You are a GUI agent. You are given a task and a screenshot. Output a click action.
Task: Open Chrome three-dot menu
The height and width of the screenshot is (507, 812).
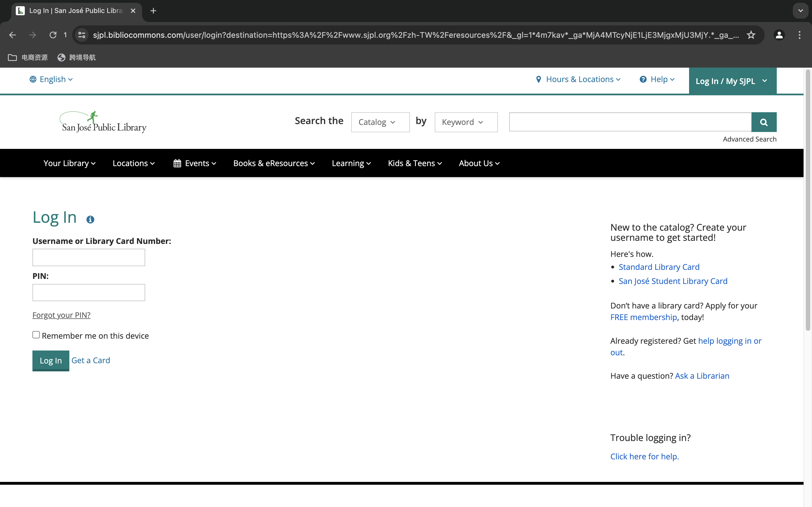(x=800, y=35)
